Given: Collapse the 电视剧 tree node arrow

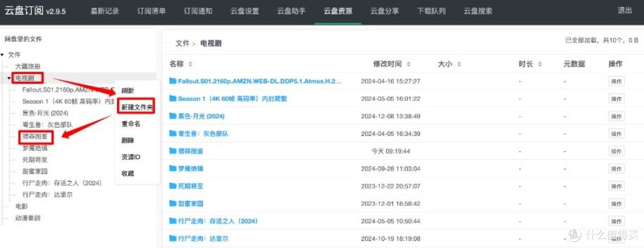Looking at the screenshot, I should pos(10,77).
